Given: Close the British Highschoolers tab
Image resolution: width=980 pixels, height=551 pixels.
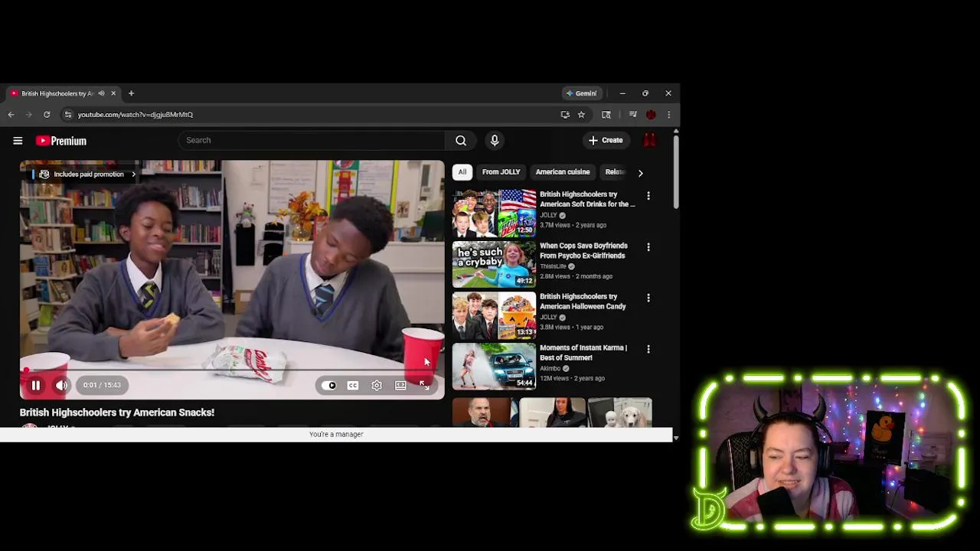Looking at the screenshot, I should click(113, 93).
